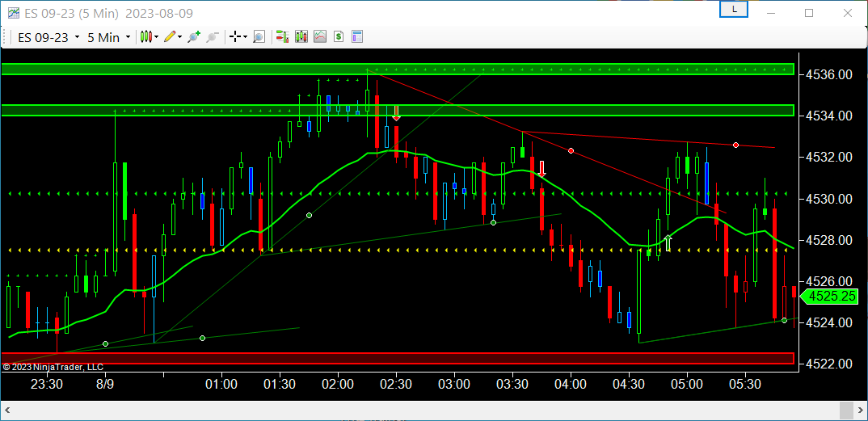Click the red trendline anchor dot near 05:30

[x=735, y=145]
